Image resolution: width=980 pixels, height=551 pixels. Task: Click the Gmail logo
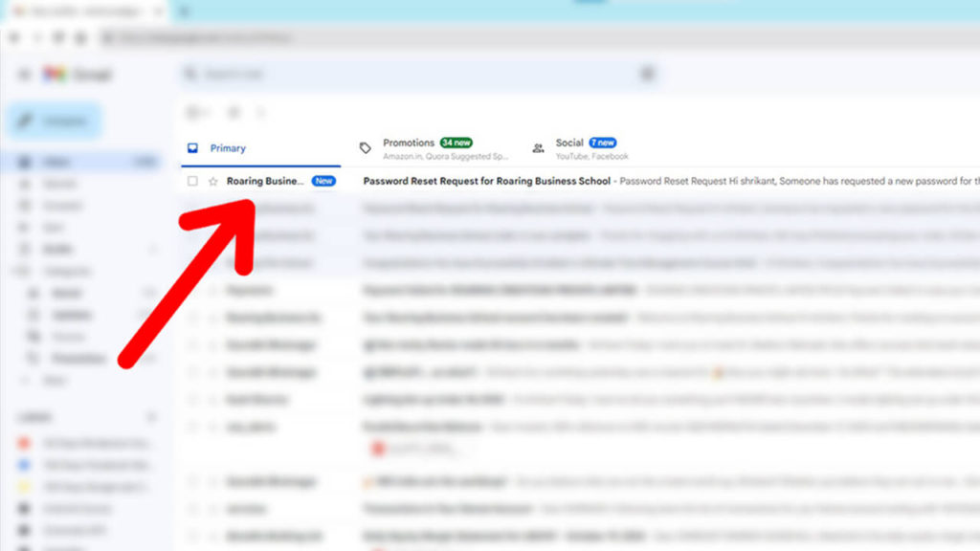tap(78, 75)
